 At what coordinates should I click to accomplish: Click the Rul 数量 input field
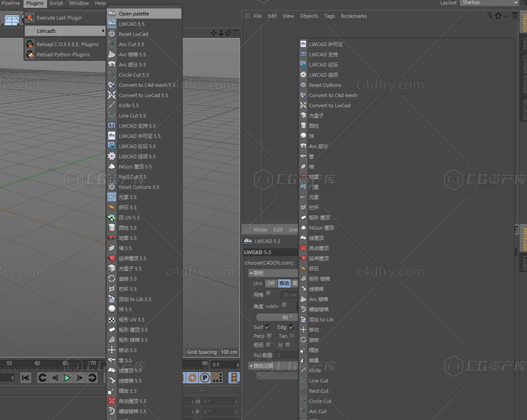[286, 355]
